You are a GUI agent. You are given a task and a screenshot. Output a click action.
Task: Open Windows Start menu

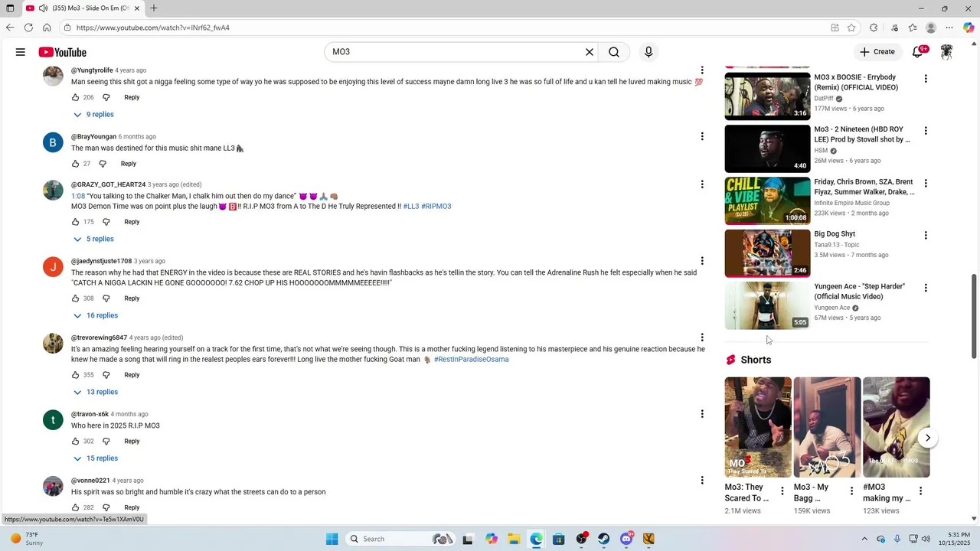point(332,539)
